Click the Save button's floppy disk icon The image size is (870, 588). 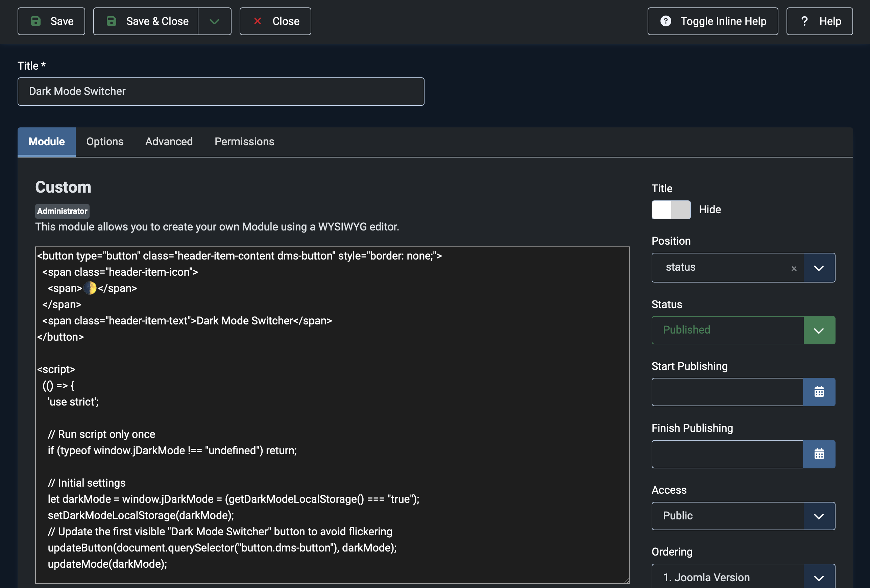tap(35, 21)
